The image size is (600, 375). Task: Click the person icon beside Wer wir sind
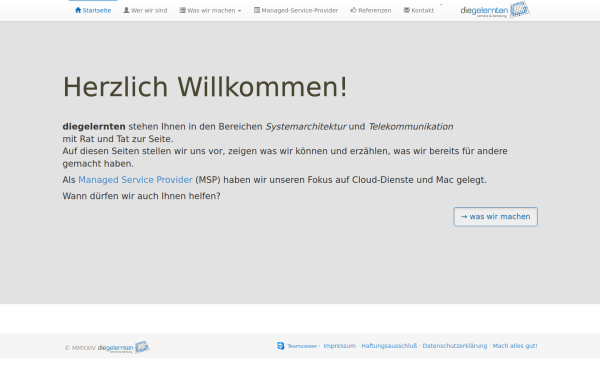point(126,10)
